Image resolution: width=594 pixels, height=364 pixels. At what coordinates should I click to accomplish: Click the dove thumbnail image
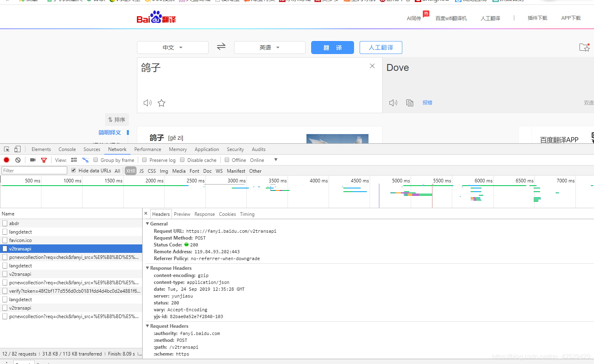[337, 139]
